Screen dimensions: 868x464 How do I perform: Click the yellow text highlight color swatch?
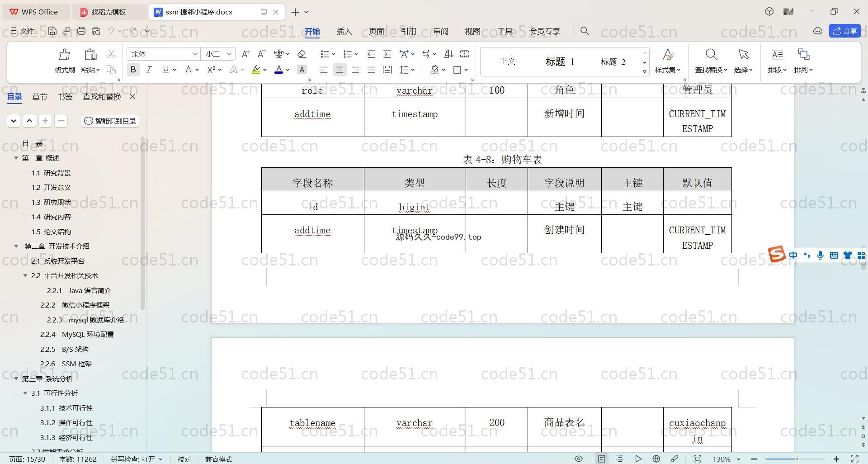pos(256,70)
